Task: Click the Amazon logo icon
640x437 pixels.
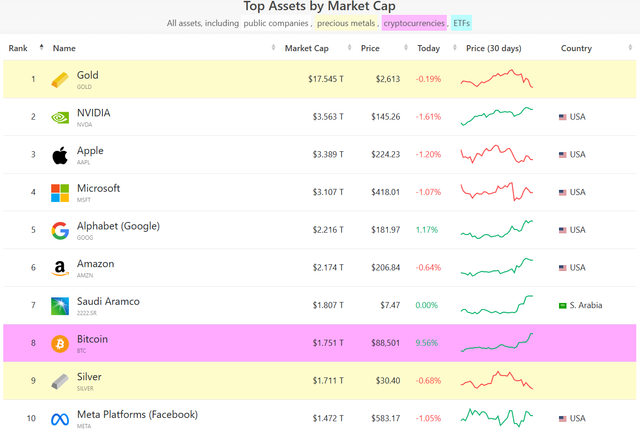Action: coord(60,268)
